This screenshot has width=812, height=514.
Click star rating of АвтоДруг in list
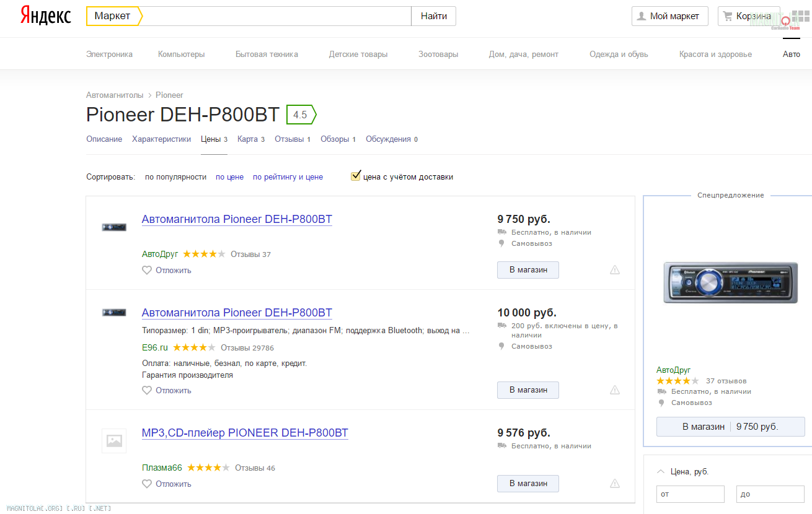[204, 254]
